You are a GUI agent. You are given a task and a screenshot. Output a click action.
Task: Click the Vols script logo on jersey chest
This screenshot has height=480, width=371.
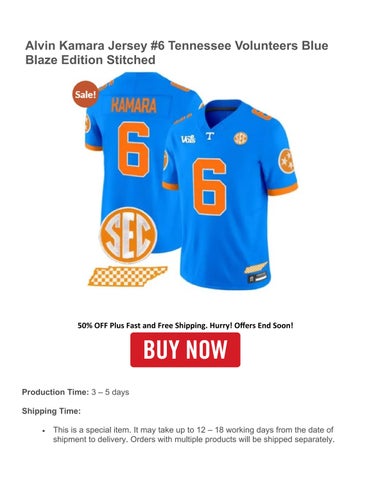point(188,139)
